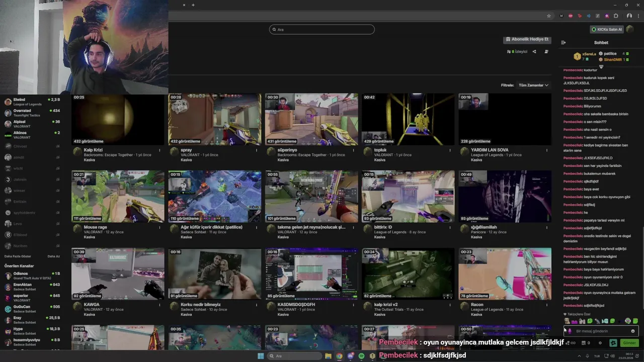Screen dimensions: 644x362
Task: Click the Sohbet chat header title
Action: pos(601,43)
